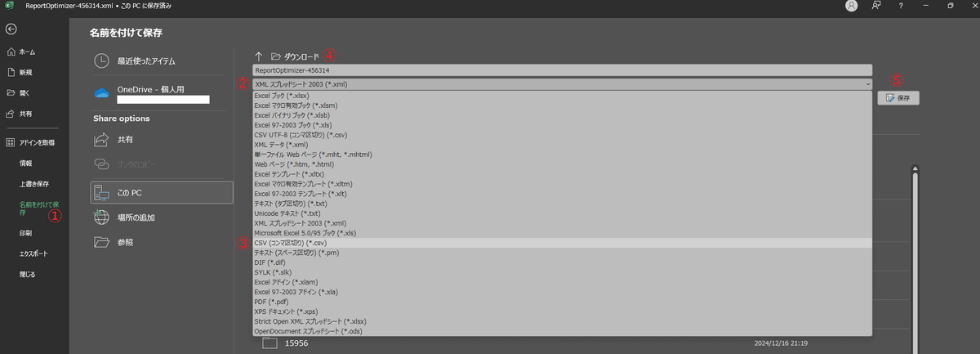Choose DIF (*.dif) format

(x=561, y=262)
